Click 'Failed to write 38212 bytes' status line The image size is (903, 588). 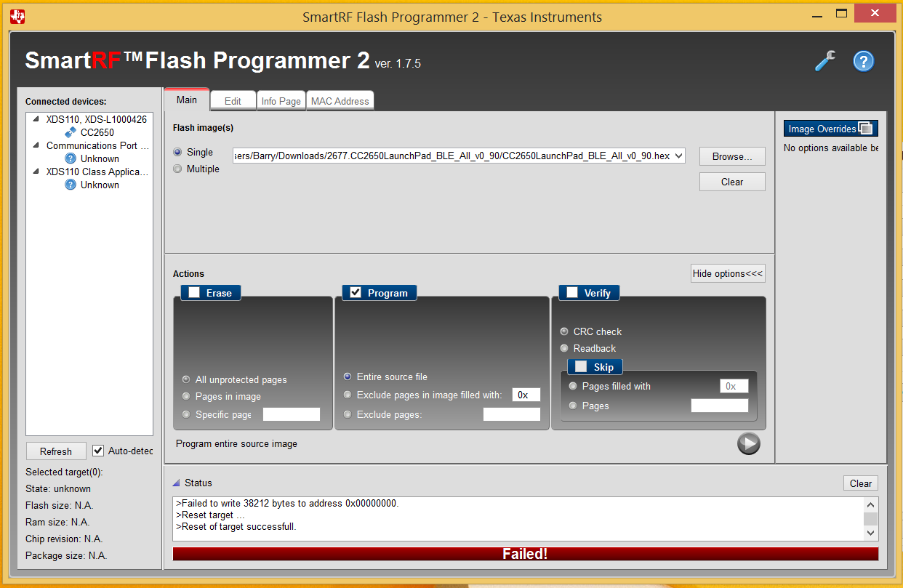click(x=287, y=503)
